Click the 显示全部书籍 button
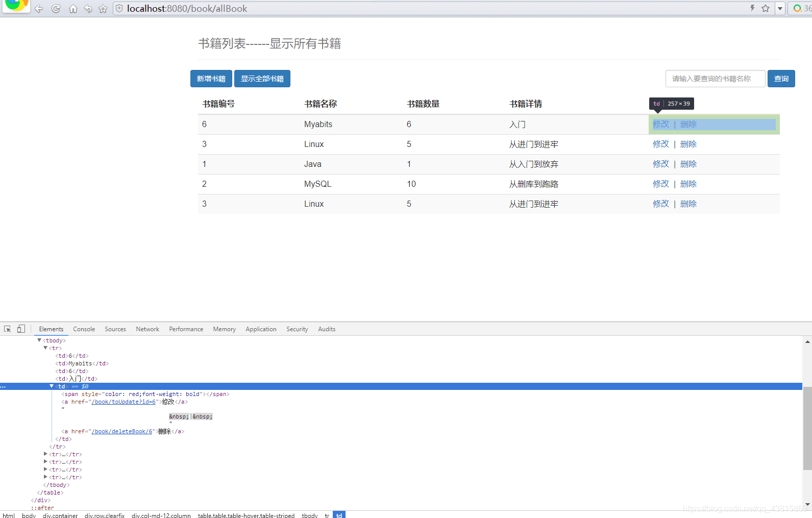 click(x=262, y=79)
